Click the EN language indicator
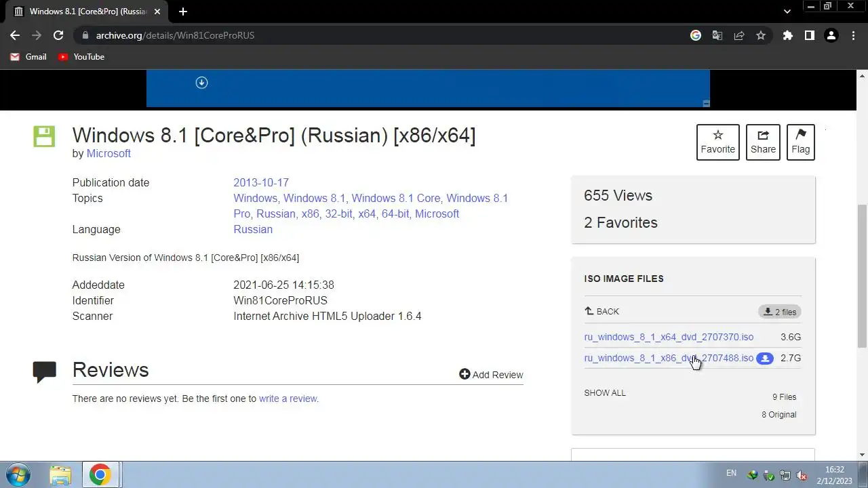Screen dimensions: 868x488 tap(731, 473)
